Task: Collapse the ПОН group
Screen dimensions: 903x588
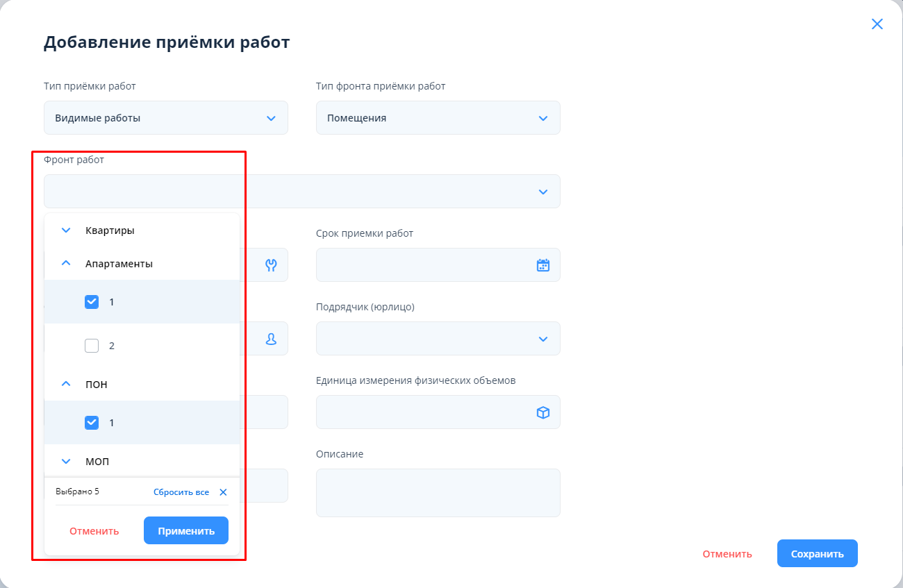Action: click(x=67, y=384)
